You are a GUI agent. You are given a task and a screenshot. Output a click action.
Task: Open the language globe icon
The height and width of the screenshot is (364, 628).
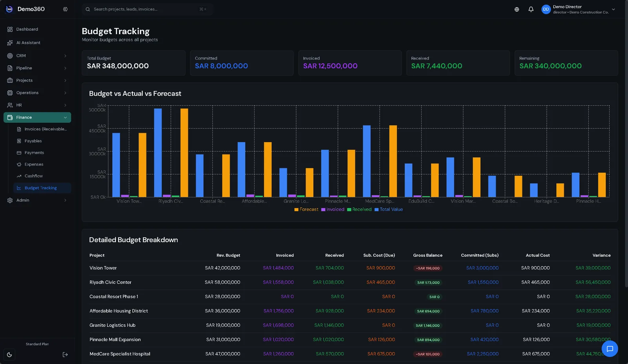click(517, 9)
